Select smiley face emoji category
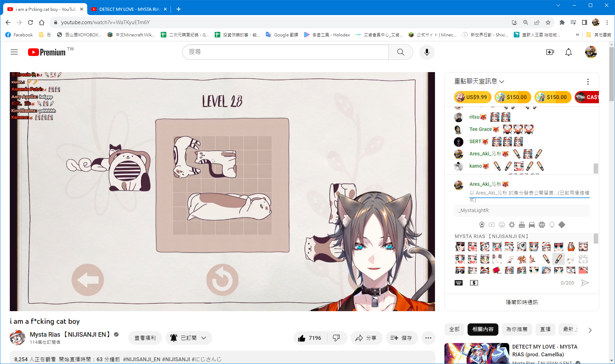This screenshot has height=364, width=615. click(x=502, y=225)
